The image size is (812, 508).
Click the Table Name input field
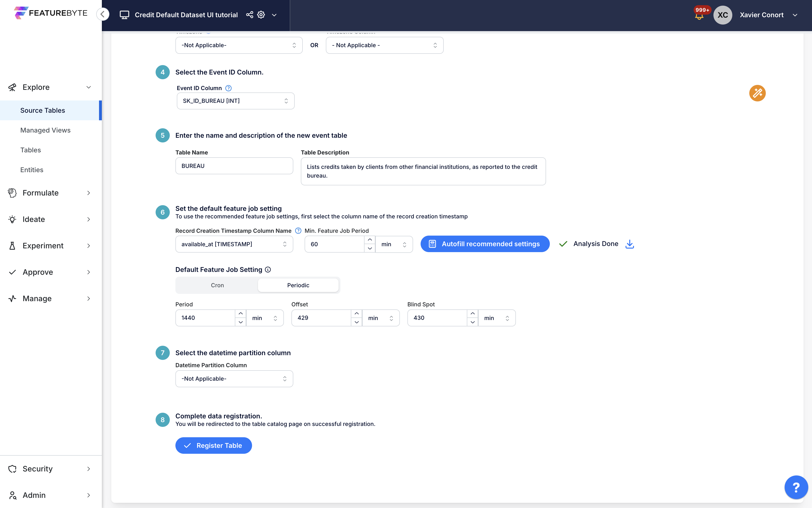(x=234, y=166)
